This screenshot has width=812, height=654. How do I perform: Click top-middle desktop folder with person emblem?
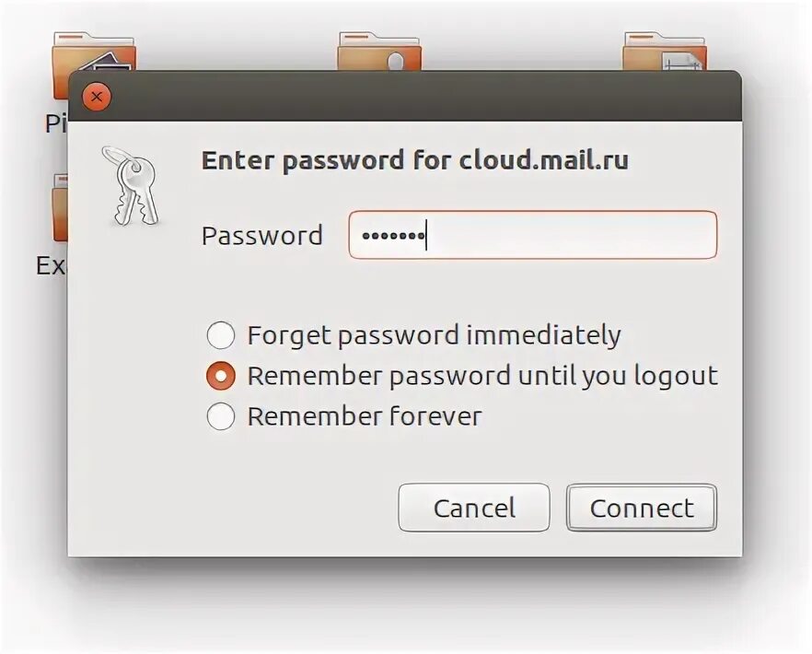(x=379, y=52)
